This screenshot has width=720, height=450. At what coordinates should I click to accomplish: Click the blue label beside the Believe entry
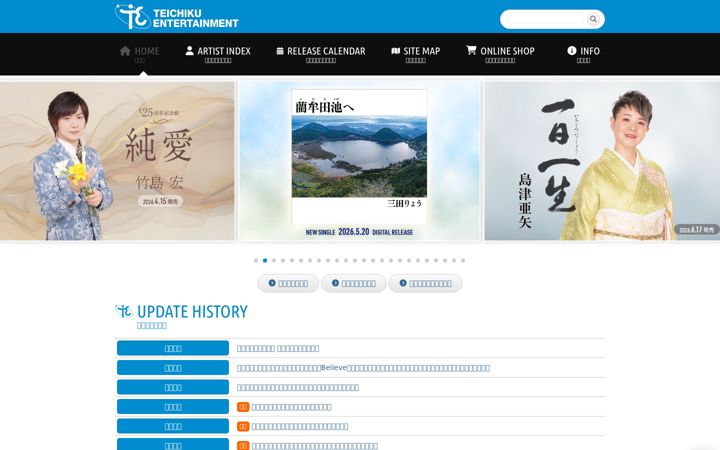pyautogui.click(x=173, y=368)
